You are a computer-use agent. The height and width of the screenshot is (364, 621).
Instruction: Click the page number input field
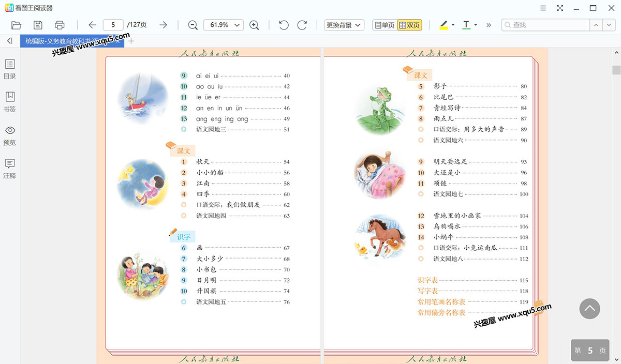point(113,25)
